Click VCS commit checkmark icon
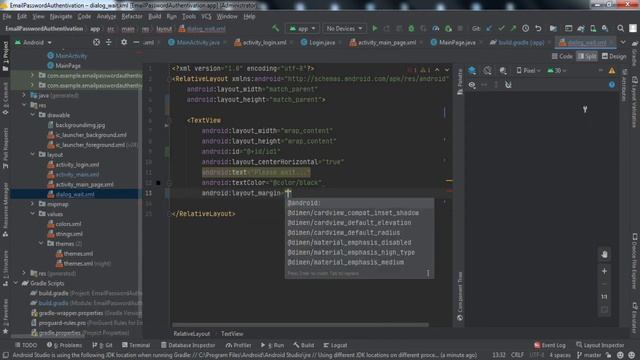640x360 pixels. (x=501, y=29)
